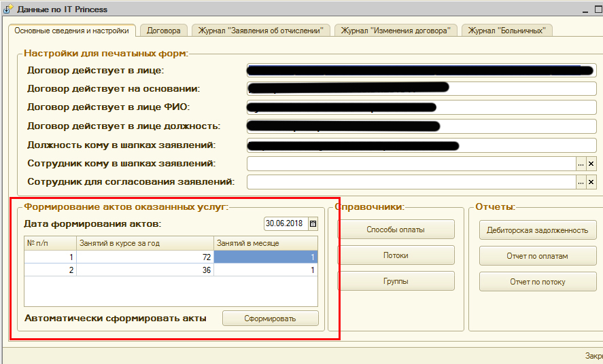
Task: Open the calendar picker for act formation date
Action: tap(313, 223)
